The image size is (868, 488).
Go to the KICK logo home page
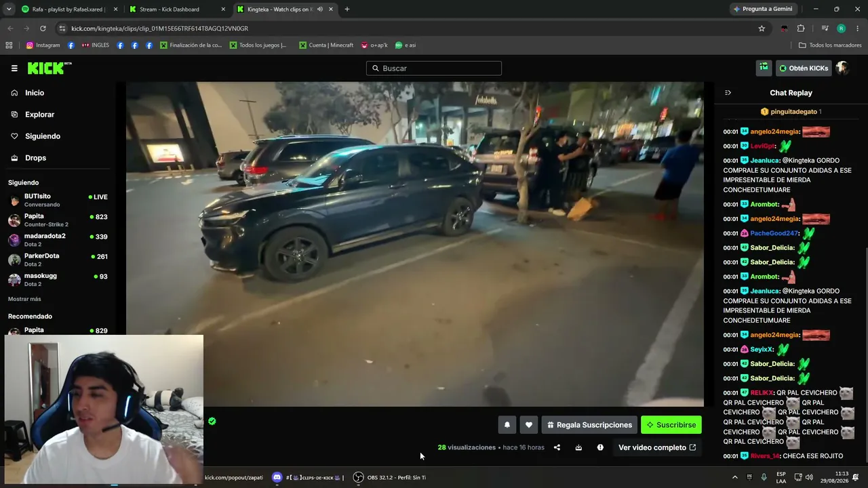pyautogui.click(x=50, y=68)
